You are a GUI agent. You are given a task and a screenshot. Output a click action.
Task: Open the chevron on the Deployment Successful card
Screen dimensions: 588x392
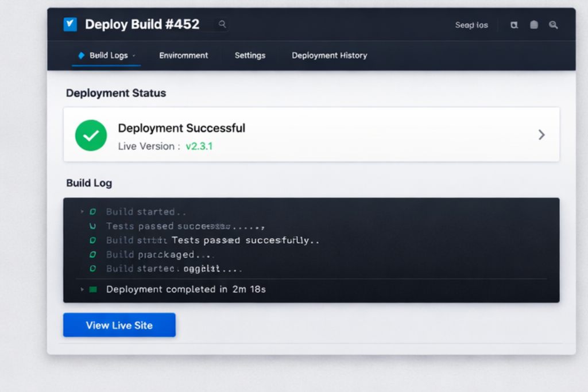(541, 135)
